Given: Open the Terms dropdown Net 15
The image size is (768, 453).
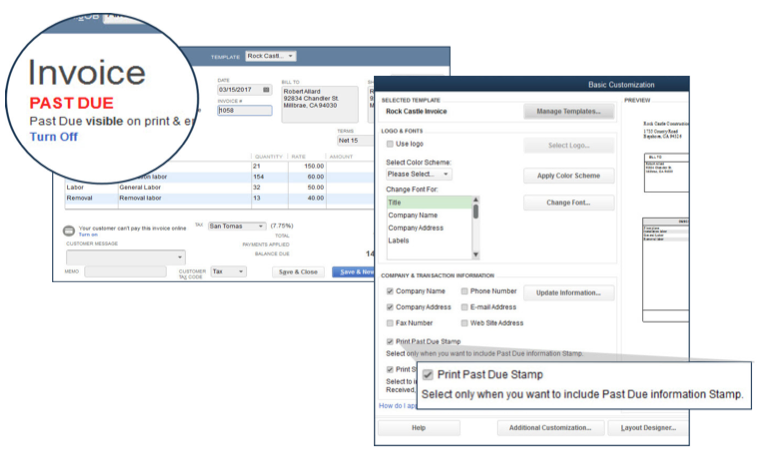Looking at the screenshot, I should [356, 141].
